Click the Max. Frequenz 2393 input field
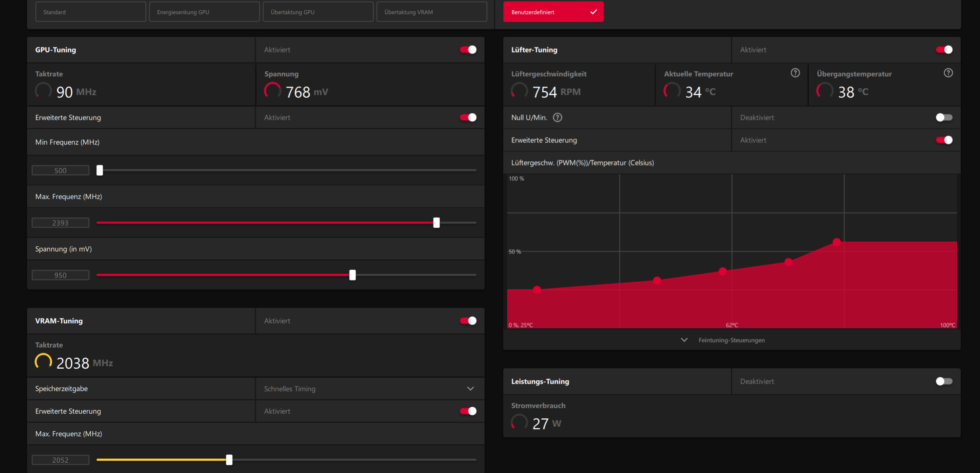 point(60,223)
